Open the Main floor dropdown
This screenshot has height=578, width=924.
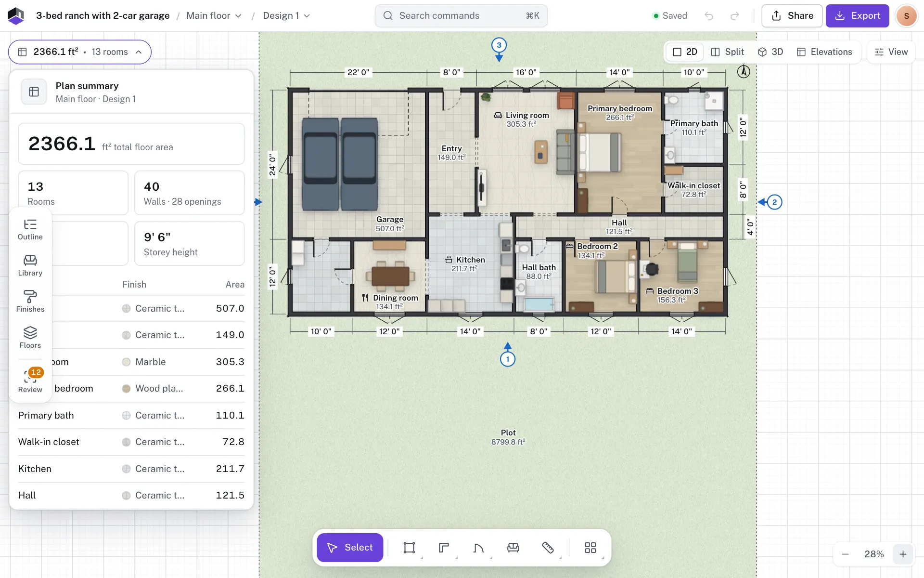[214, 16]
